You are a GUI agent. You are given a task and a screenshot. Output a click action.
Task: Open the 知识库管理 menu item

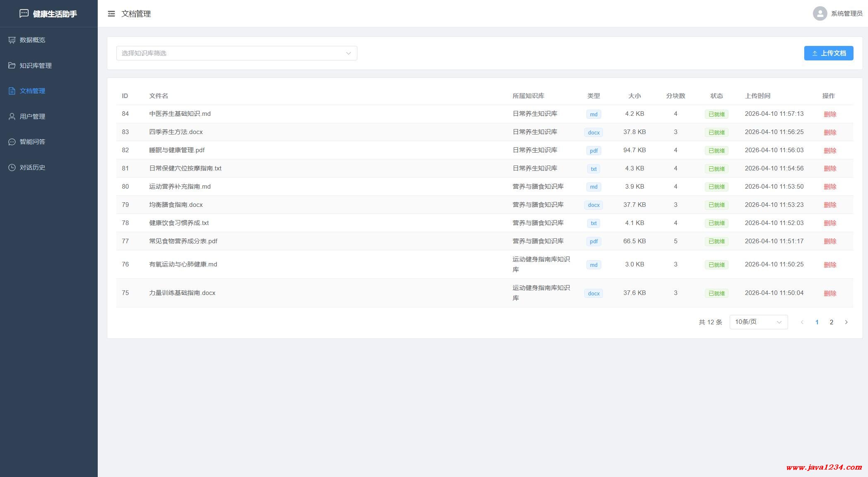coord(36,65)
